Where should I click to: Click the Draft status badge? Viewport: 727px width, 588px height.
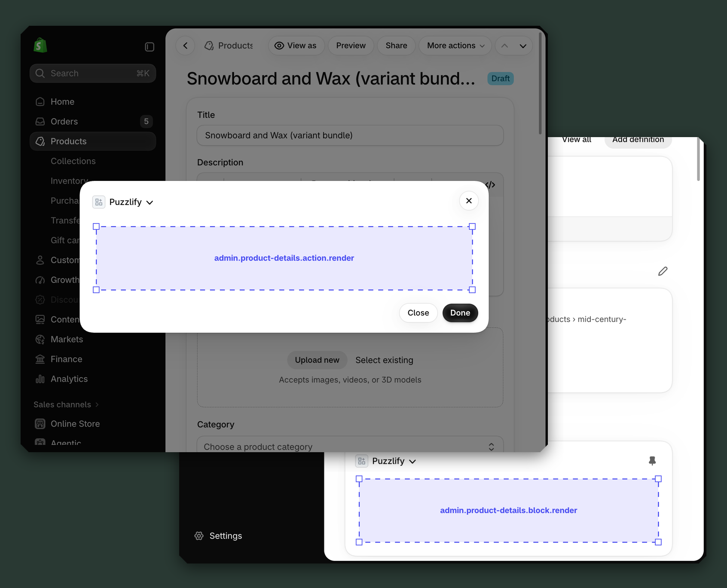pyautogui.click(x=501, y=79)
